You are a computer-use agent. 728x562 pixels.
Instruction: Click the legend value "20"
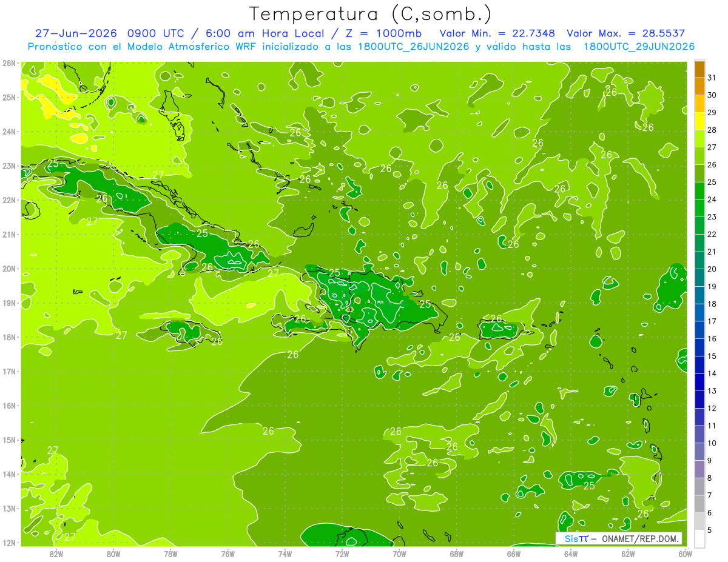click(x=712, y=269)
